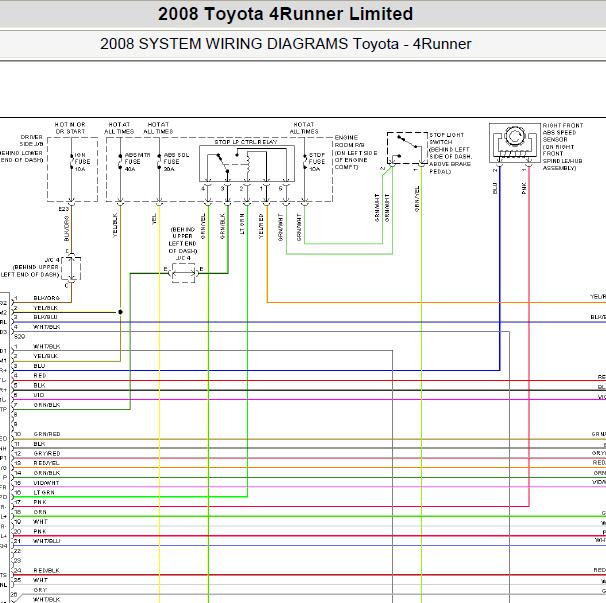
Task: Click the ABS SOL fuse symbol
Action: 159,161
